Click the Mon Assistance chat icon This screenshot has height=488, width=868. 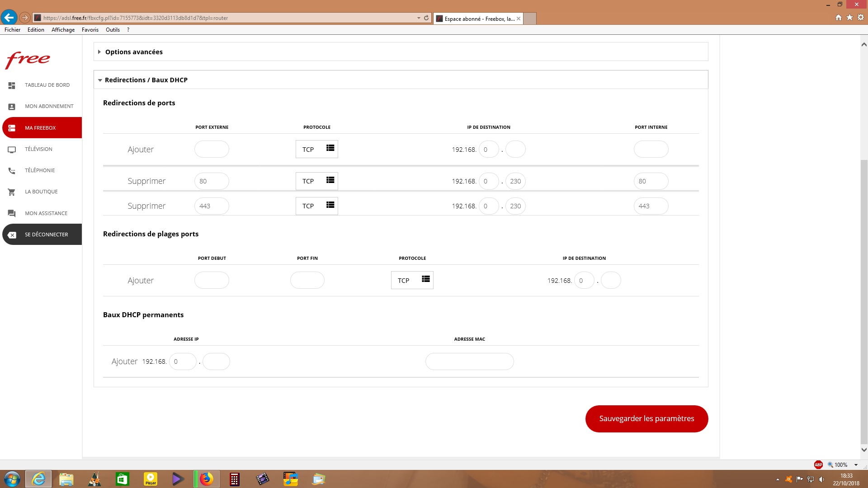click(x=12, y=213)
